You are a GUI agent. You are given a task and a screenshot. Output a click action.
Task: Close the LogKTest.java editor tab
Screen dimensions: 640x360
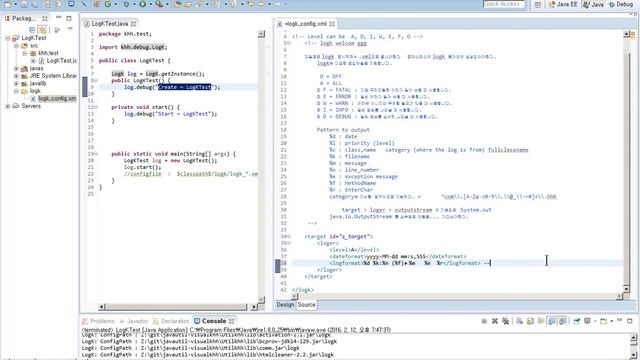coord(133,24)
